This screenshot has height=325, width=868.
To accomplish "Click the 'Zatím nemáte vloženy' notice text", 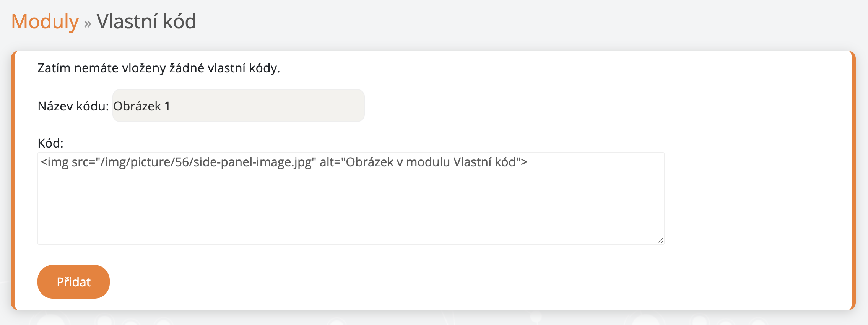I will (158, 68).
